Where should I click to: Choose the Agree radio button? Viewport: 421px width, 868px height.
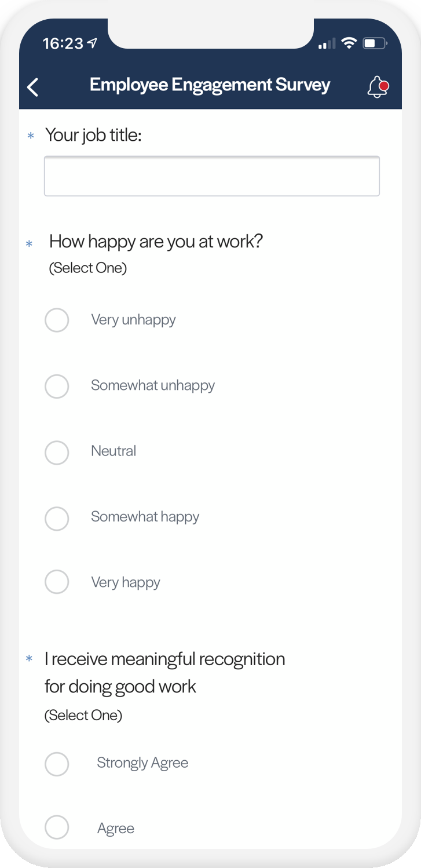pos(57,827)
